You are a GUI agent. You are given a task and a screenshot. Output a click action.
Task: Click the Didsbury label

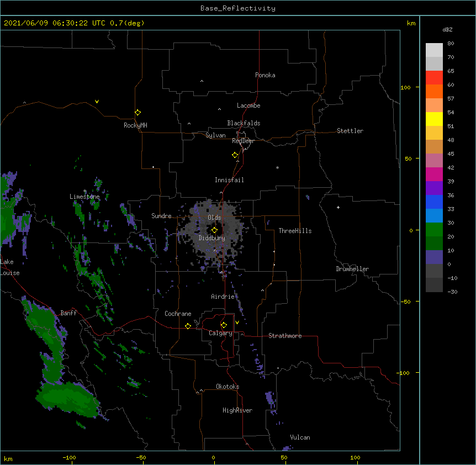point(212,238)
